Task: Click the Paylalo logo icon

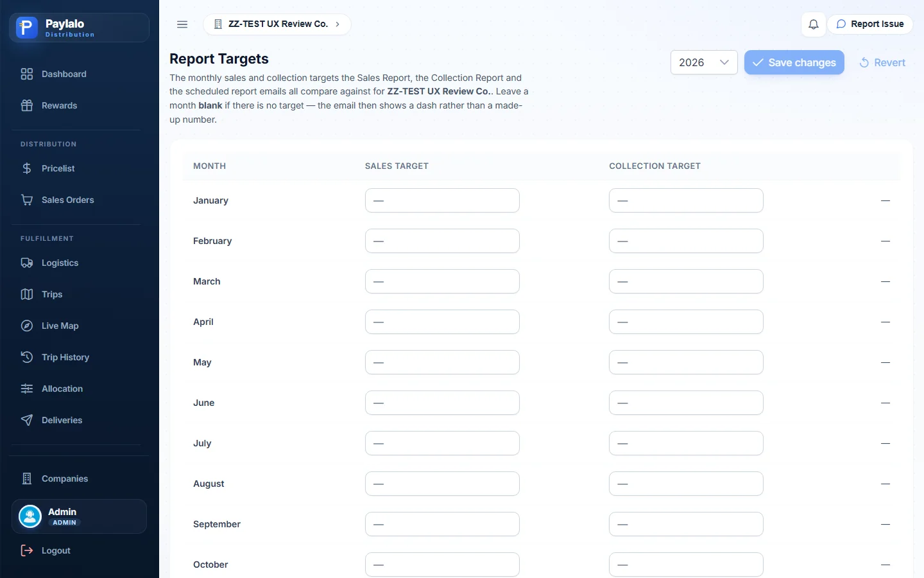Action: (x=27, y=28)
